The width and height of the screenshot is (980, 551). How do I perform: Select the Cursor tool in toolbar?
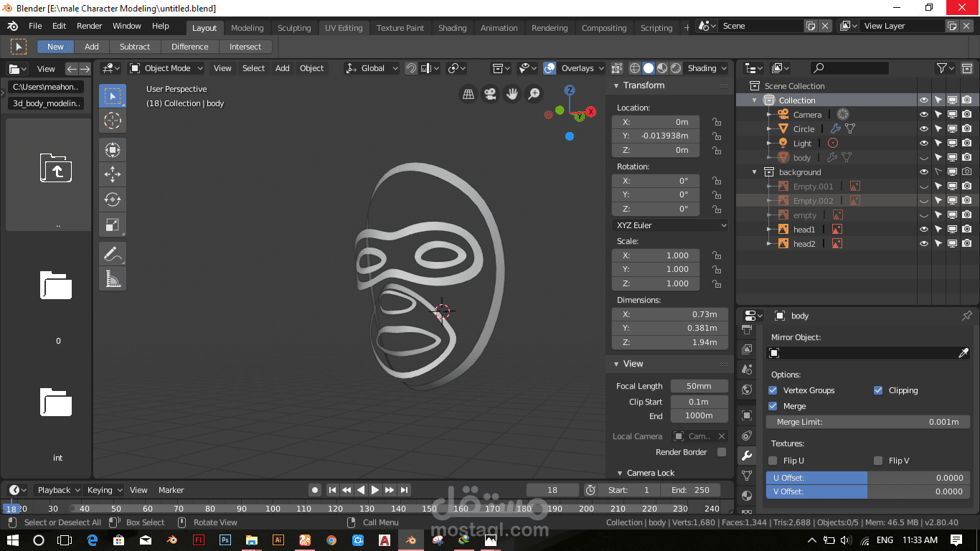click(x=113, y=121)
